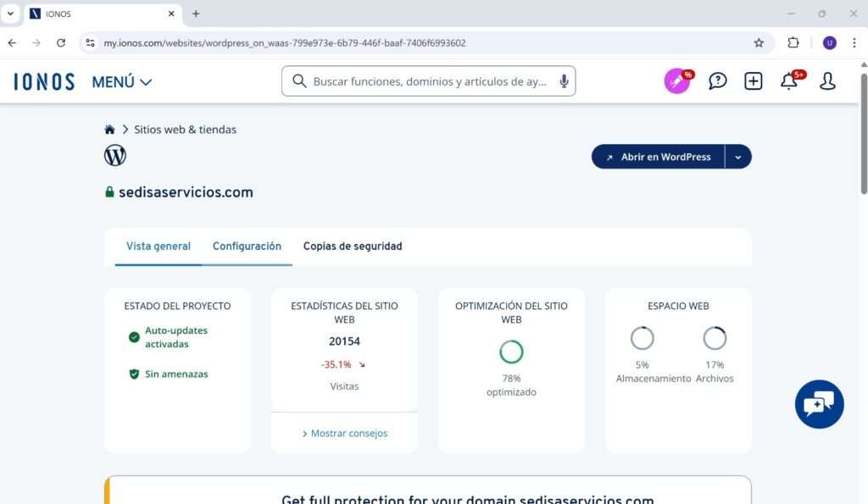Click 78% optimizado label

pyautogui.click(x=511, y=385)
